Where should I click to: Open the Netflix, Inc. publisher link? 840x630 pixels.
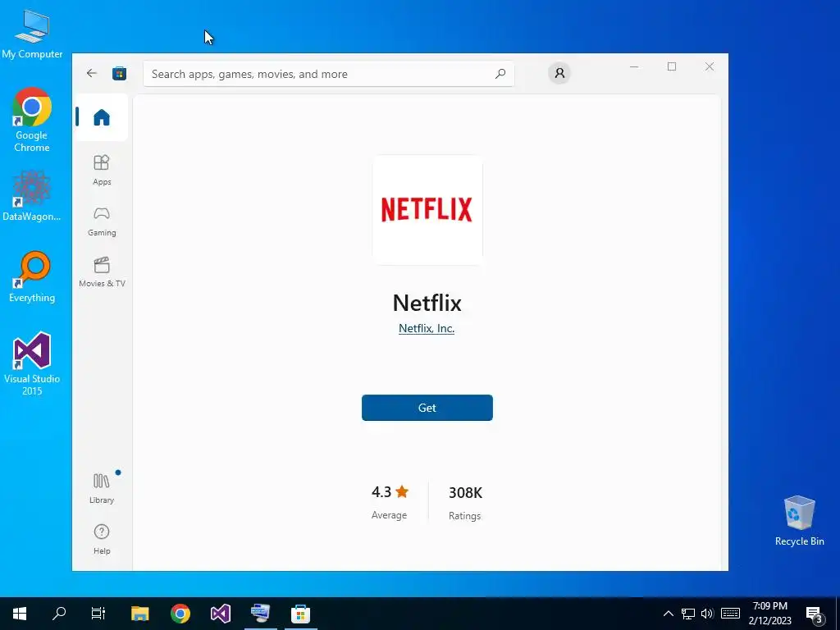click(x=427, y=328)
